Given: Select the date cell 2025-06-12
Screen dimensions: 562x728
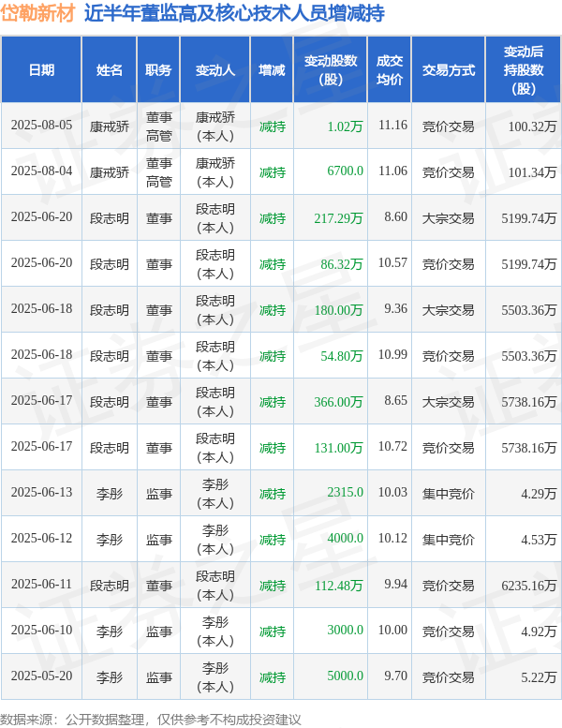Looking at the screenshot, I should coord(42,539).
